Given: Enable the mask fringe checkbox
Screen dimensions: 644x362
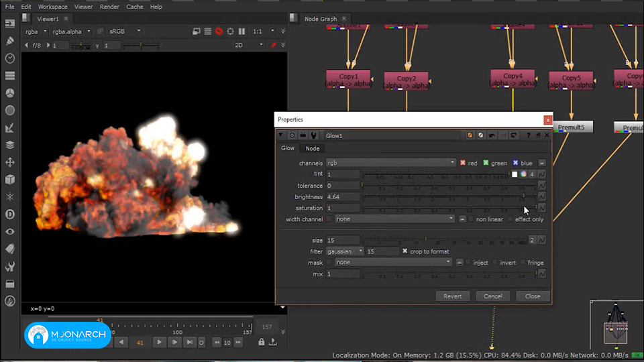Looking at the screenshot, I should [x=523, y=263].
